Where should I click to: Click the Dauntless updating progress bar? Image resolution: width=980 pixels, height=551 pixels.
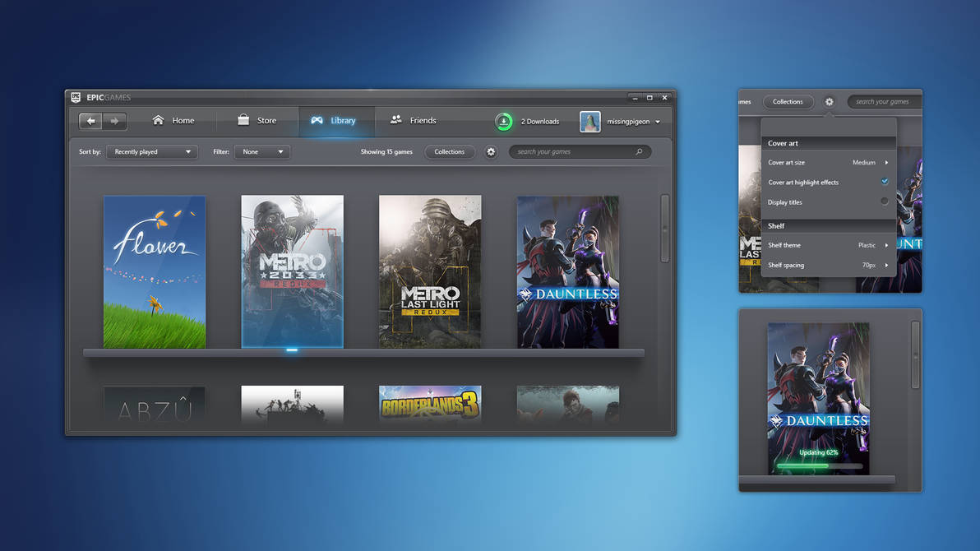(819, 466)
